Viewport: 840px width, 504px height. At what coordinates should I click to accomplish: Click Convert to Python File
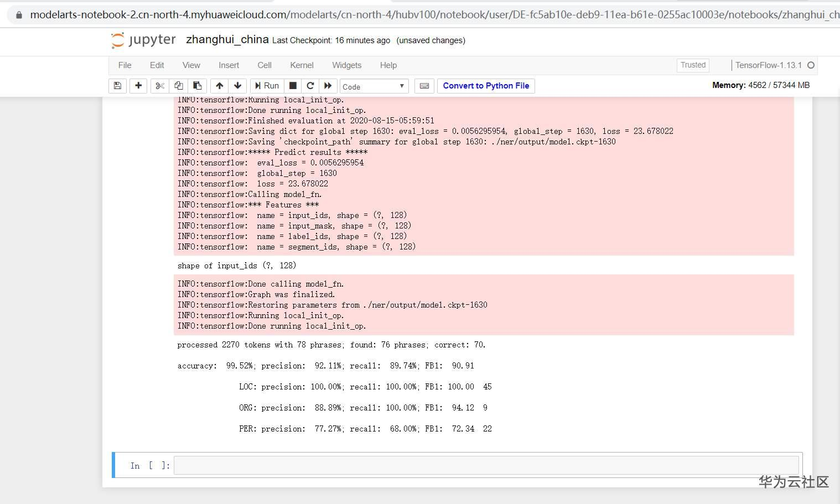point(486,86)
